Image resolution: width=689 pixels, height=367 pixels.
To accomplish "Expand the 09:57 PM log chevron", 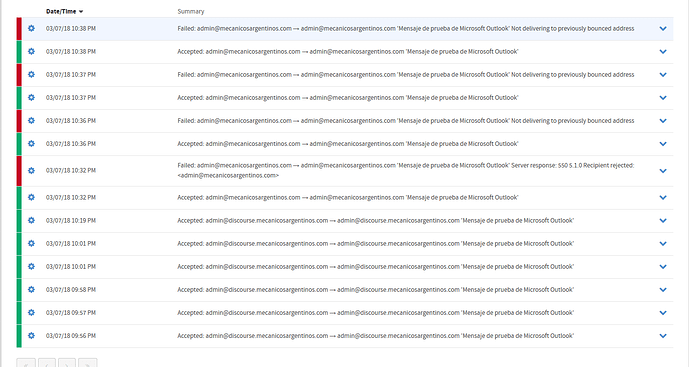I will point(663,313).
